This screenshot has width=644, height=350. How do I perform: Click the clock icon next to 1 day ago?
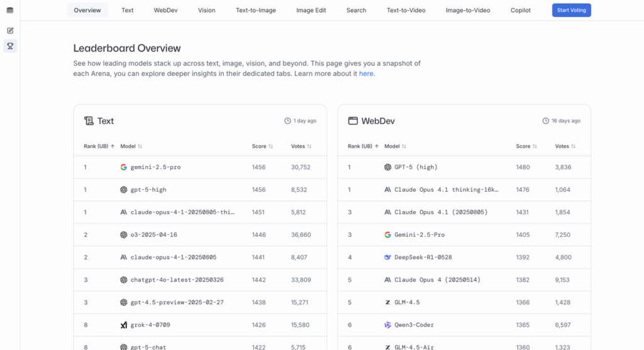point(287,121)
